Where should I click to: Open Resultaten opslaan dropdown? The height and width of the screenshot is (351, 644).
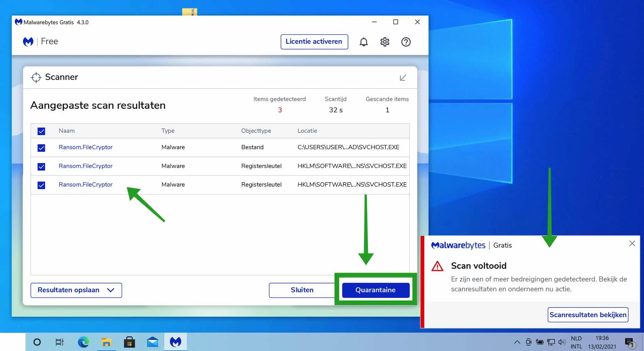pyautogui.click(x=76, y=290)
